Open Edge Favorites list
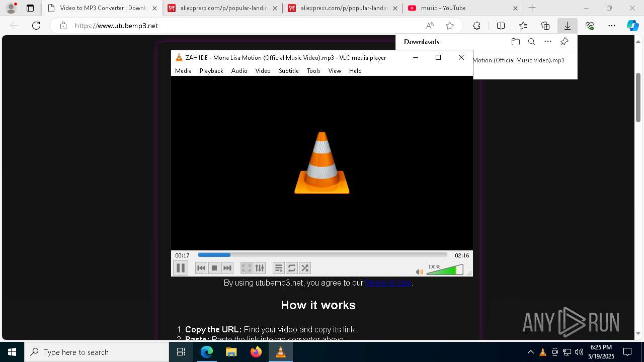 coord(523,26)
